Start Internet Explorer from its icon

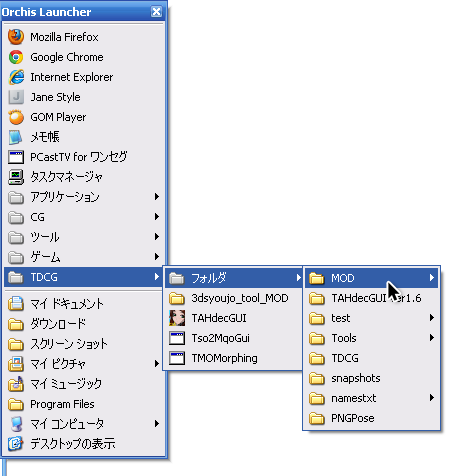16,77
